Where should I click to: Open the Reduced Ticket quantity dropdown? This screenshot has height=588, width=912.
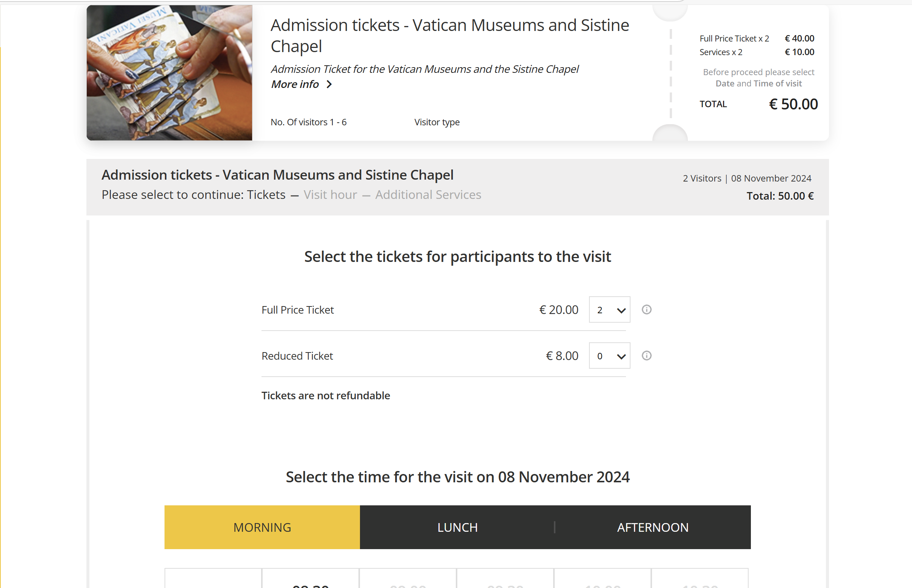(x=609, y=356)
